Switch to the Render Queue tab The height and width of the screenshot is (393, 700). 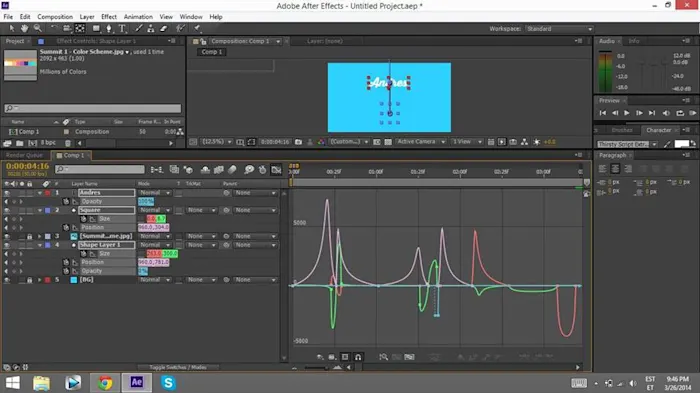click(25, 155)
